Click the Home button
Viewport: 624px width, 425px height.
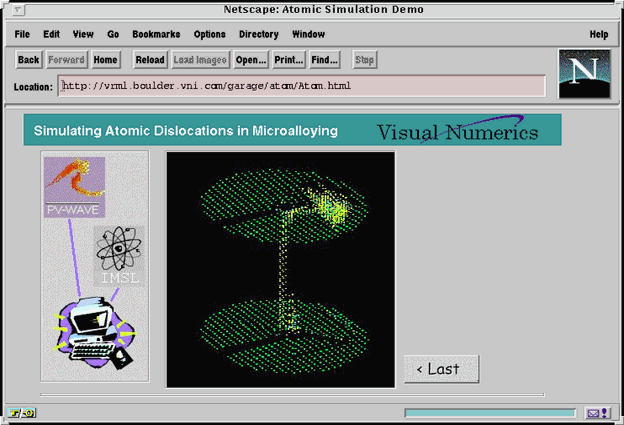pos(105,60)
